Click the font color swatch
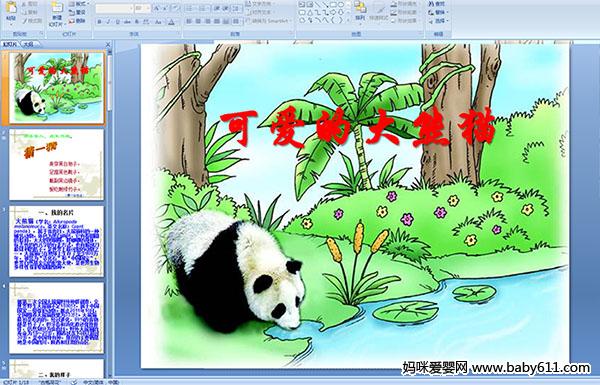This screenshot has height=385, width=600. click(172, 22)
